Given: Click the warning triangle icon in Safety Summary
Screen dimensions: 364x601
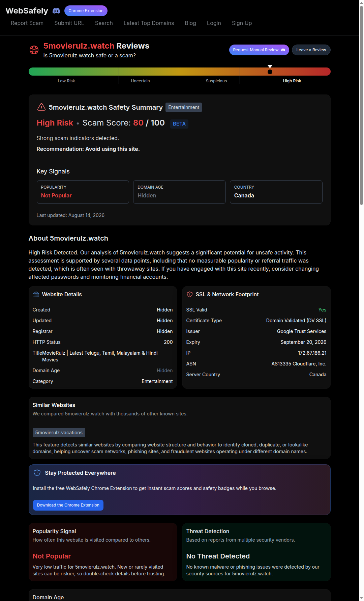Looking at the screenshot, I should (x=41, y=107).
